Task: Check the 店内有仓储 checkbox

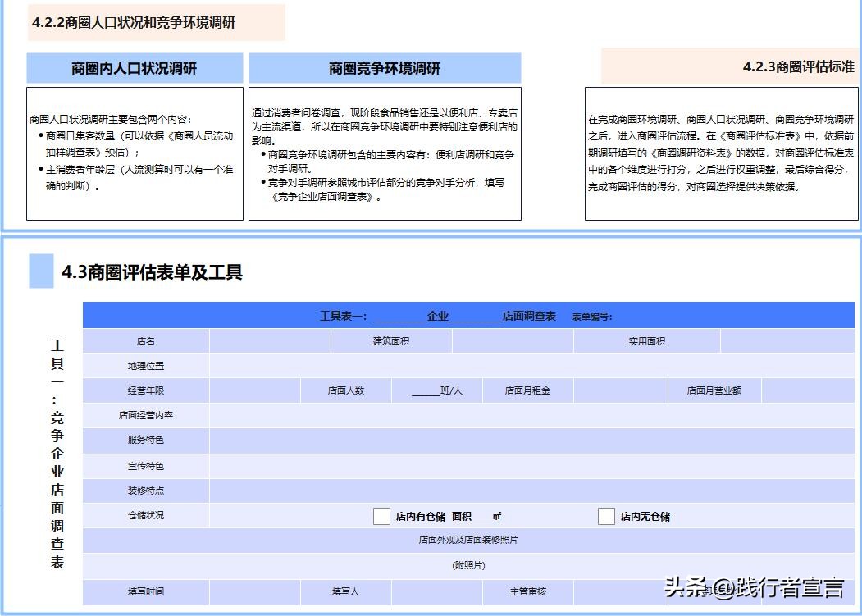Action: point(381,516)
